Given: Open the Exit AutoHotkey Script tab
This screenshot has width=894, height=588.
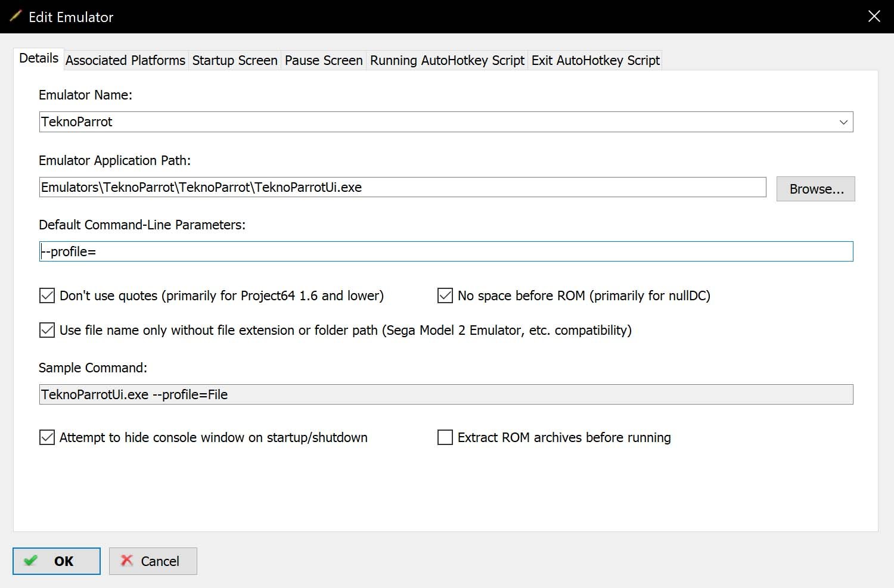Looking at the screenshot, I should click(595, 60).
